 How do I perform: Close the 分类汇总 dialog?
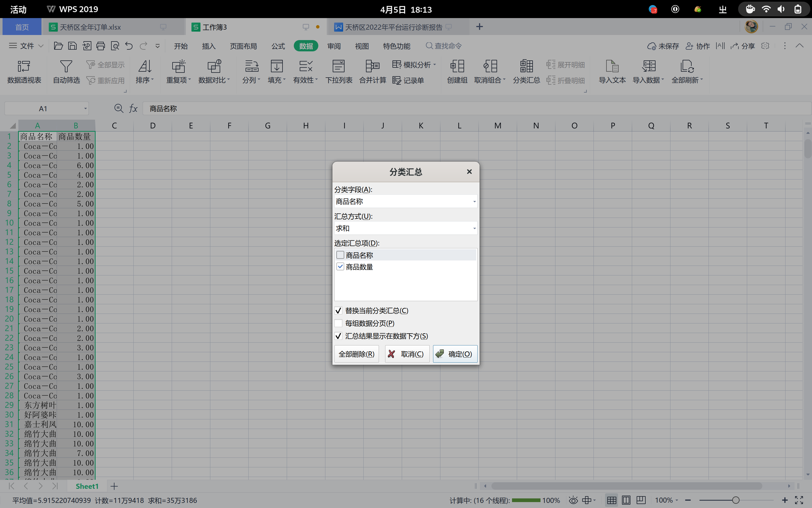pos(469,172)
